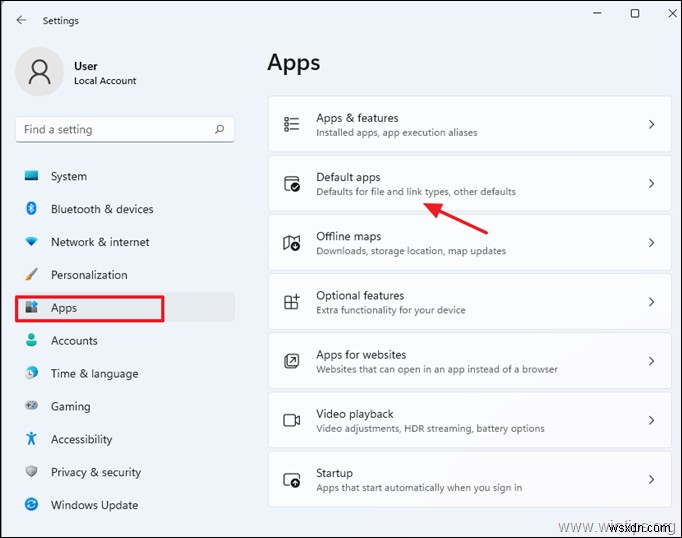682x538 pixels.
Task: Click the Gaming controller icon
Action: click(x=31, y=406)
